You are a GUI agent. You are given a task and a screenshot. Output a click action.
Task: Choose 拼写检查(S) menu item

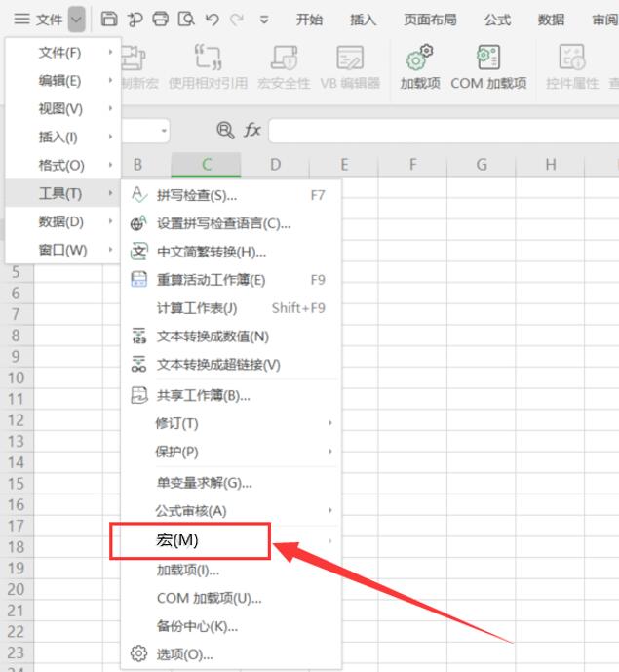[x=231, y=195]
